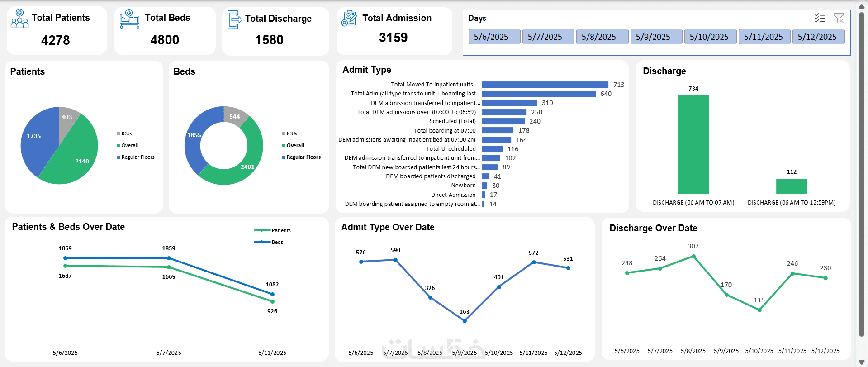Click the Days slicer title
Viewport: 868px width, 367px height.
pyautogui.click(x=477, y=18)
